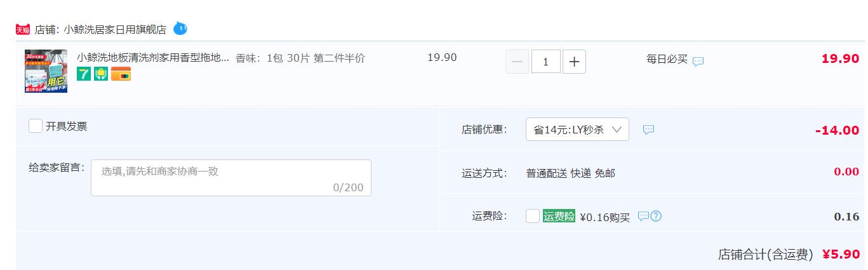The width and height of the screenshot is (868, 270).
Task: Enable the 运费险 shipping insurance checkbox
Action: click(533, 216)
